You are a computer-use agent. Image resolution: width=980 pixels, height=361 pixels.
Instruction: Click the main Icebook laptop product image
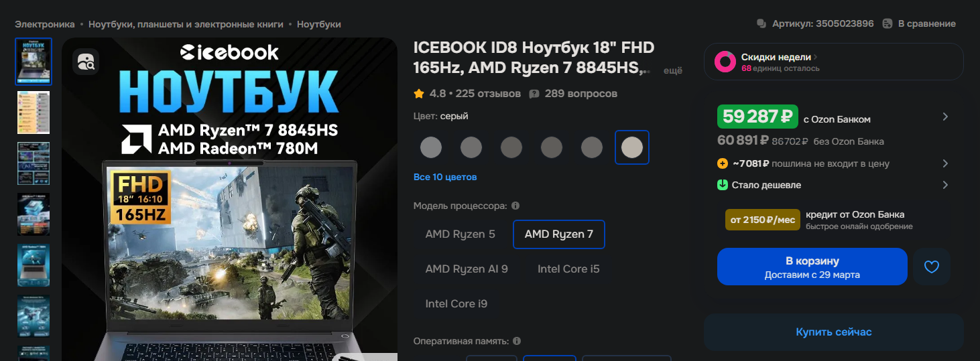coord(230,199)
